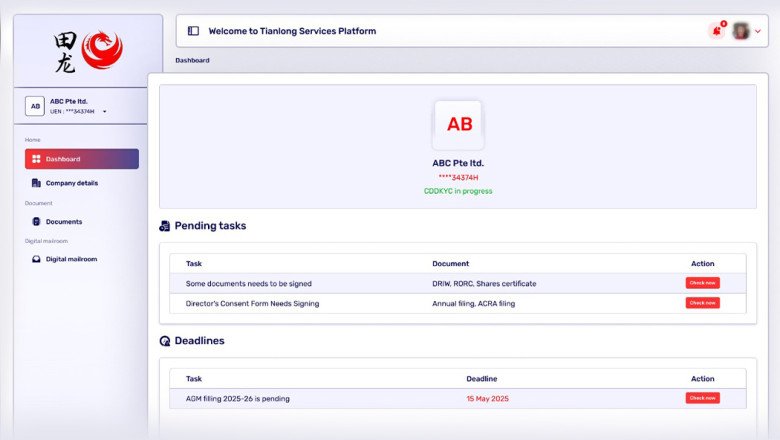Viewport: 780px width, 440px height.
Task: Click 'Some documents needs to be signed'
Action: (x=249, y=284)
